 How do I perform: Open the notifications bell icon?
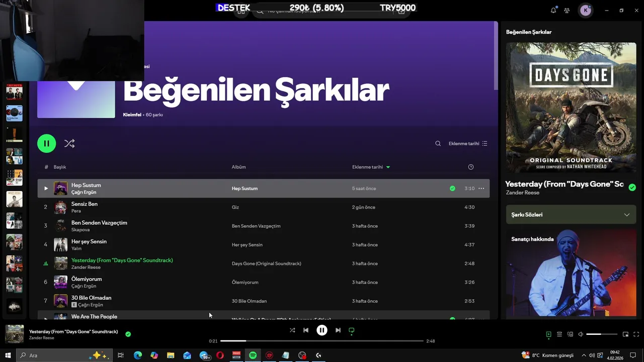click(553, 10)
